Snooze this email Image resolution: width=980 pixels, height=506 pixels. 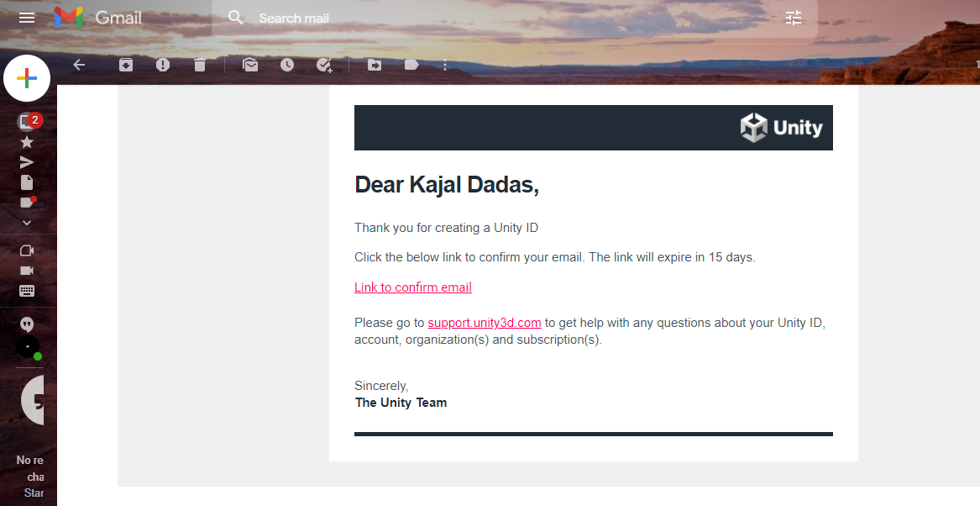pos(287,65)
